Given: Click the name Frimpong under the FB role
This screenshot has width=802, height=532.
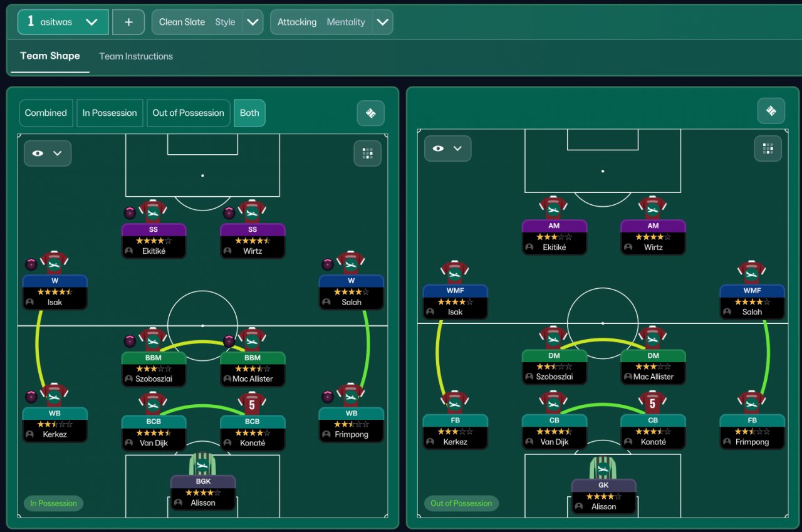Looking at the screenshot, I should (752, 442).
